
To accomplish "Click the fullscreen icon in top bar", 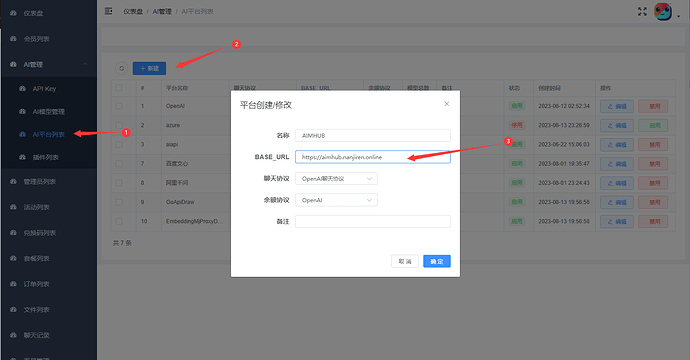I will point(642,11).
